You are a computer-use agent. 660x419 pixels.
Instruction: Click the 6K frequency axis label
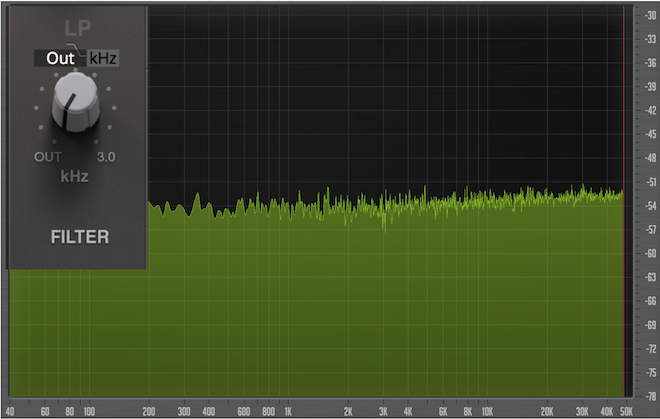coord(443,411)
